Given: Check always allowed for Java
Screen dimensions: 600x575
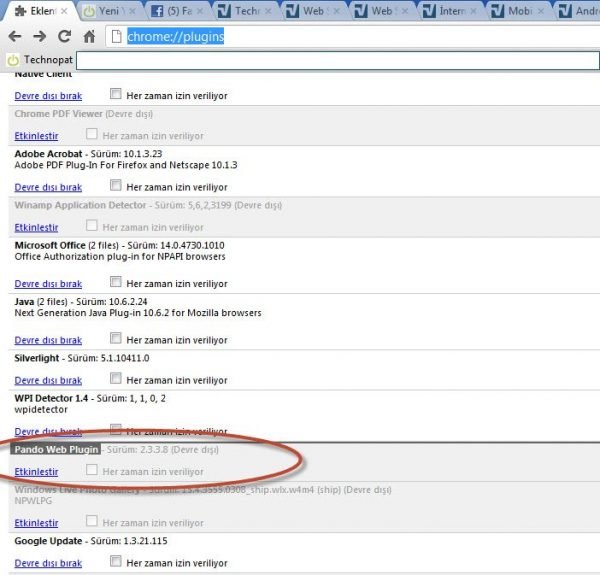Looking at the screenshot, I should tap(116, 338).
